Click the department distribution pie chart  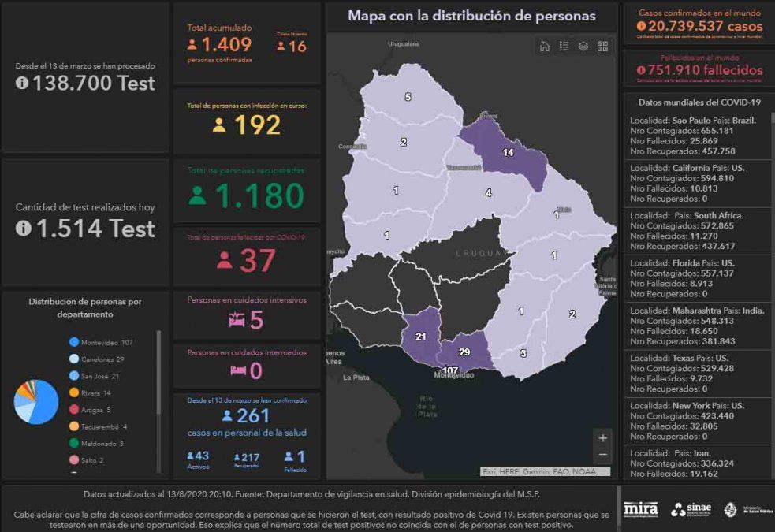click(x=36, y=402)
